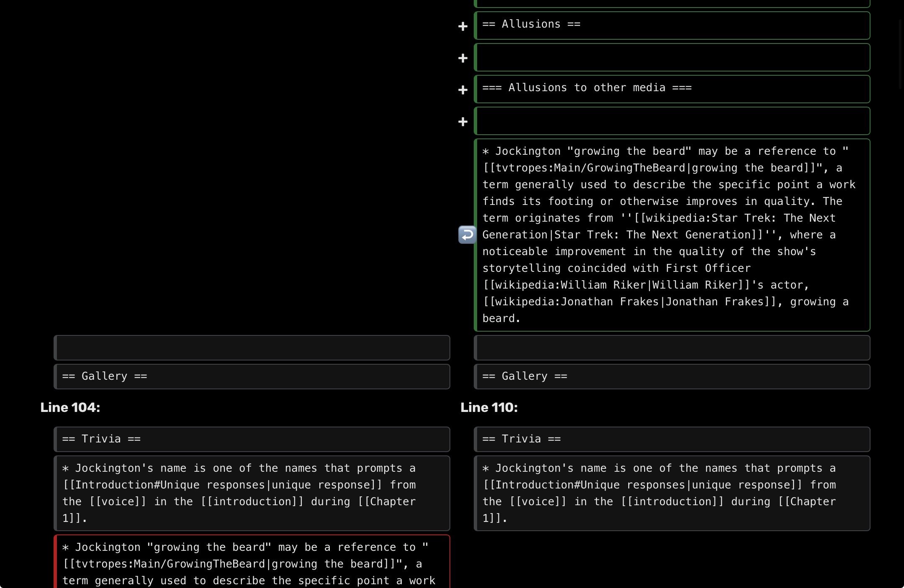Click the moved-paragraph arrow icon
This screenshot has width=904, height=588.
(467, 235)
